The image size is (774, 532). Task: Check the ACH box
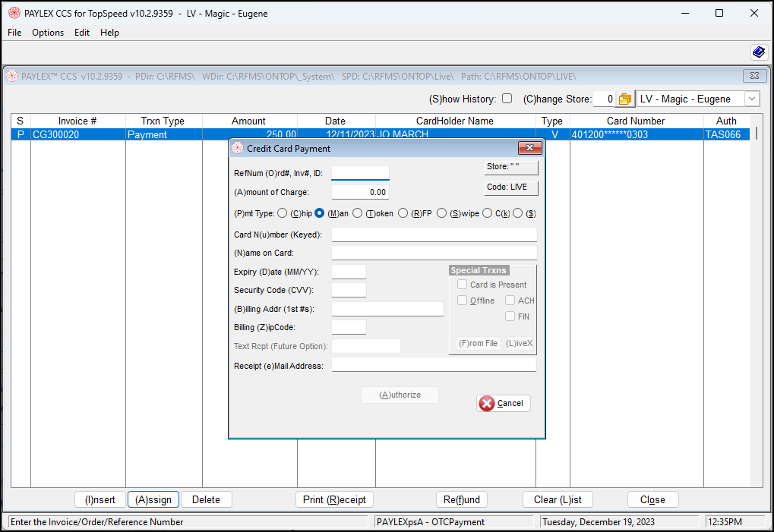(x=510, y=301)
